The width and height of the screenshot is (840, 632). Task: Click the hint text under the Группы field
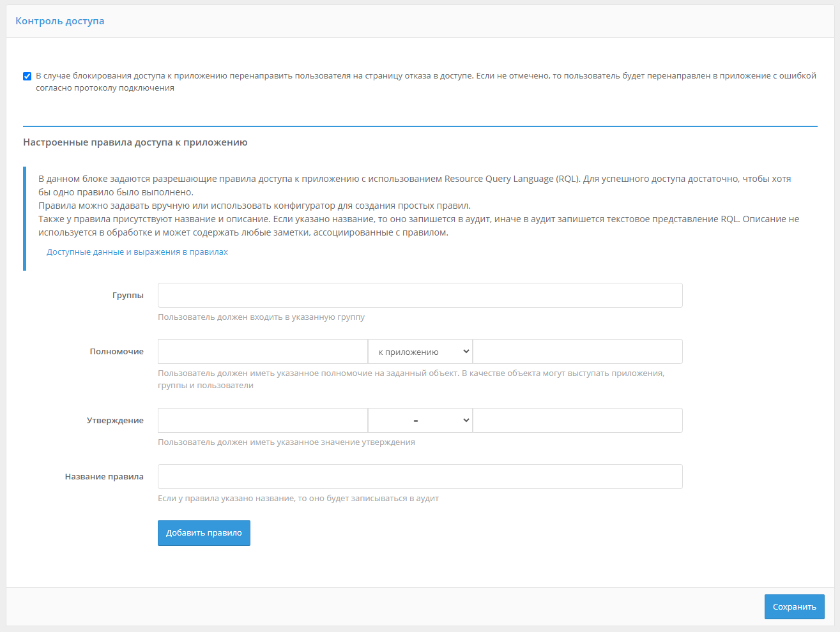tap(261, 317)
